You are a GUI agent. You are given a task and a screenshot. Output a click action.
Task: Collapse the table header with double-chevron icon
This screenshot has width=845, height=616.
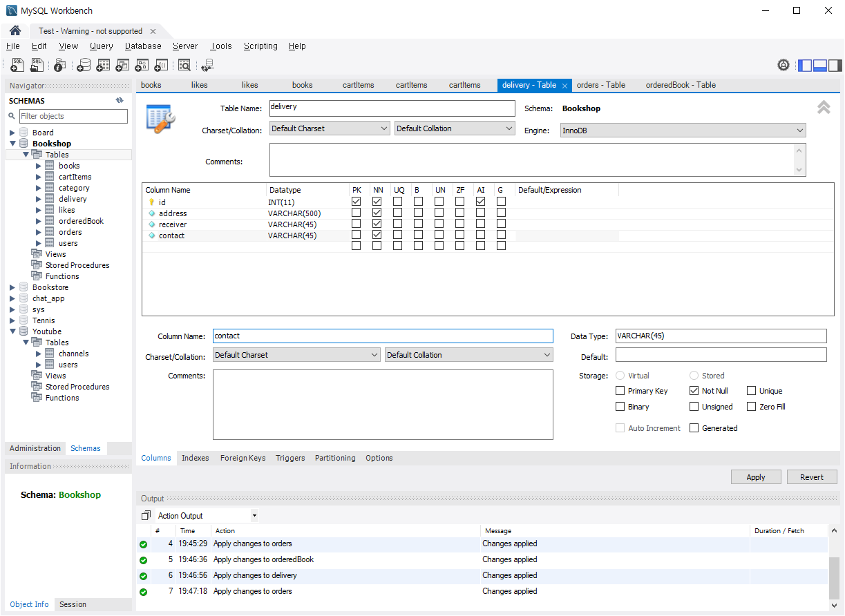point(824,107)
